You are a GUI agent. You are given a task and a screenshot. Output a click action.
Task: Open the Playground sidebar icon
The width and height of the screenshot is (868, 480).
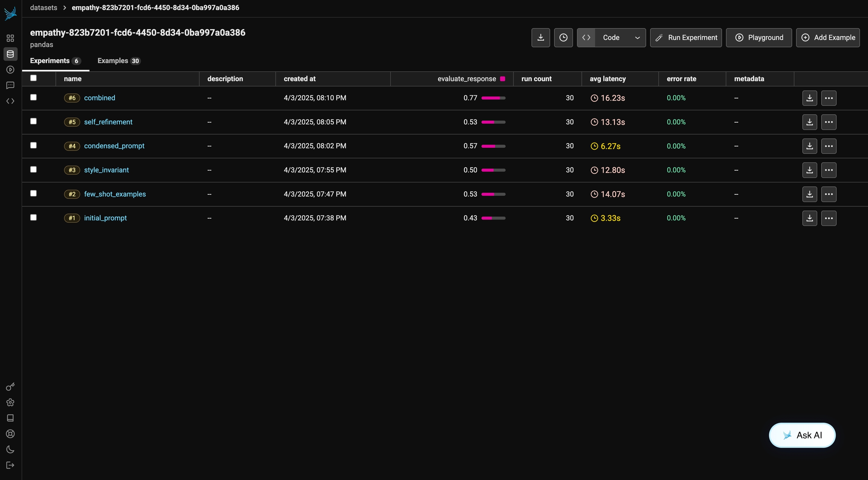(x=10, y=70)
